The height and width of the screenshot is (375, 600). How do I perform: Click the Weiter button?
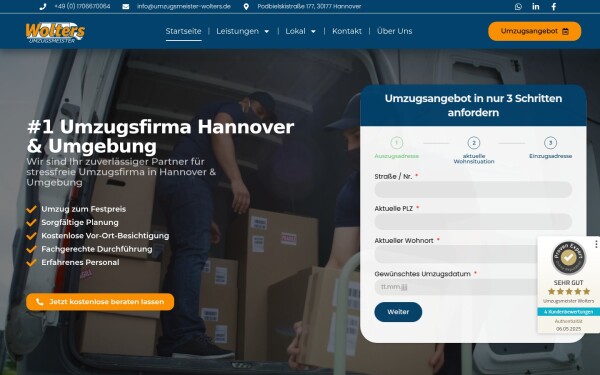pyautogui.click(x=398, y=312)
